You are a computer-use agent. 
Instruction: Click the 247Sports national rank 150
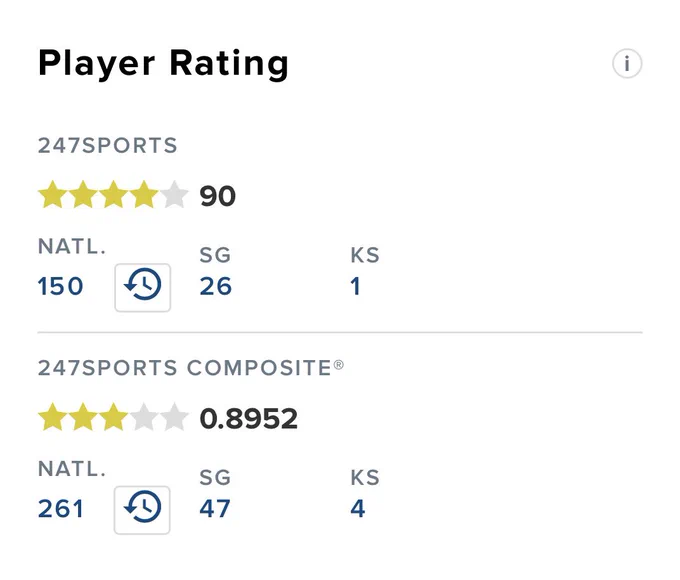pyautogui.click(x=60, y=286)
